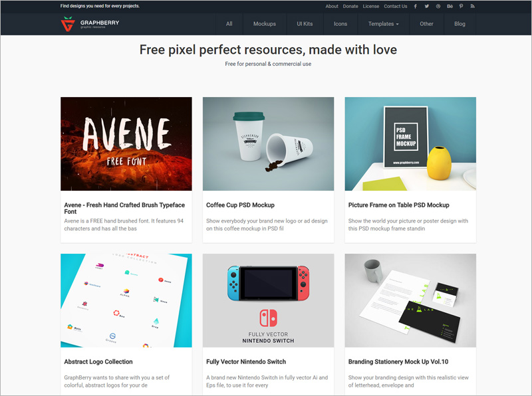Click Picture Frame on Table PSD Mockup title

click(398, 205)
